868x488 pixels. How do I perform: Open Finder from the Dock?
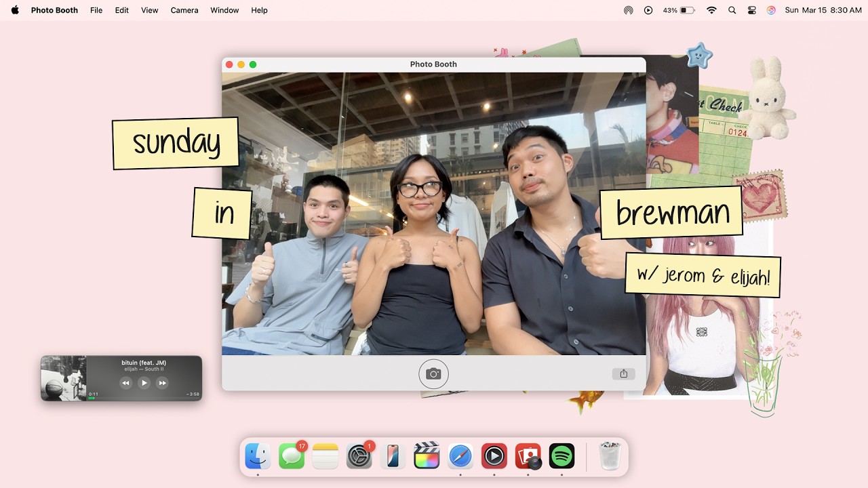pos(258,456)
